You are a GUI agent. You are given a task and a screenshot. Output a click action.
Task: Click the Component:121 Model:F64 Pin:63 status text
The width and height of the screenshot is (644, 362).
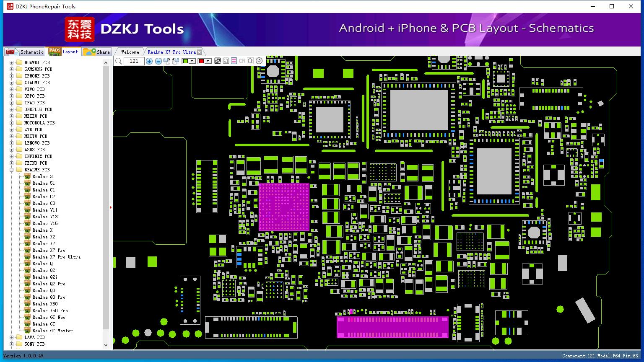tap(600, 356)
